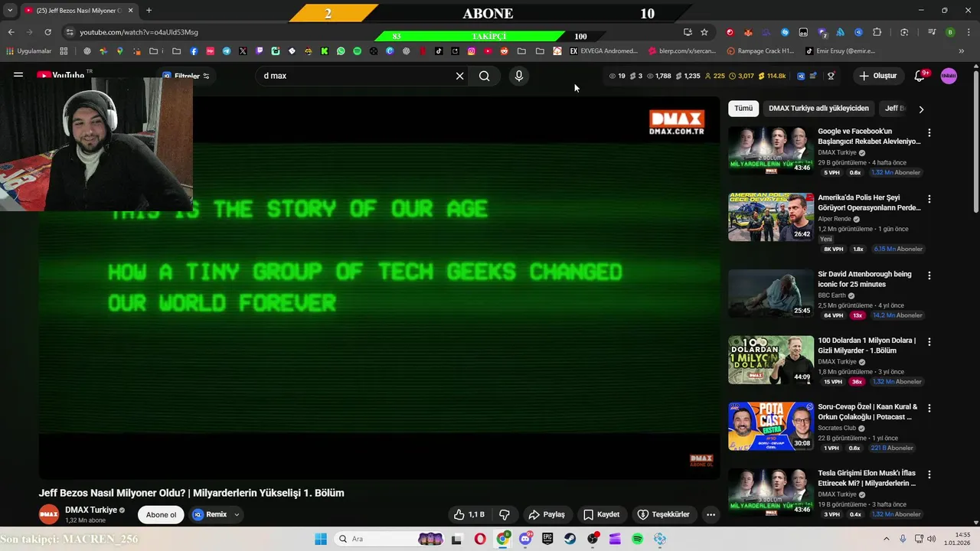The image size is (980, 551).
Task: Open a new browser tab
Action: (149, 11)
